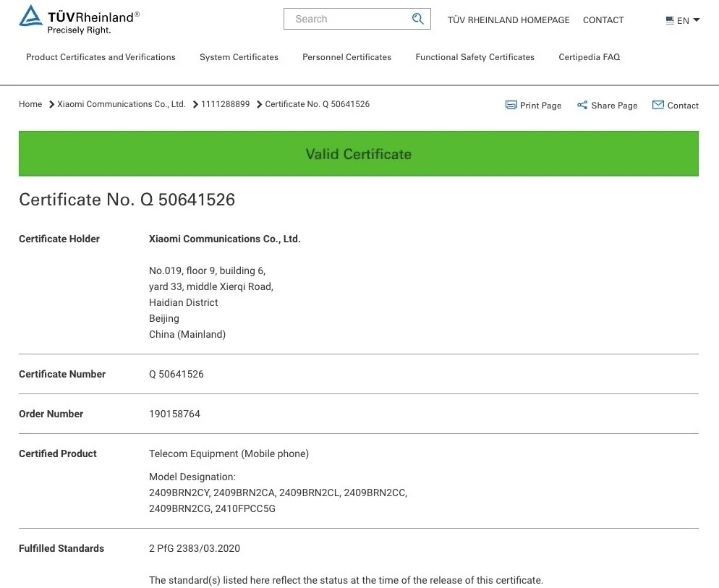Viewport: 719px width, 588px height.
Task: Click the Haidian District address line
Action: click(x=184, y=303)
